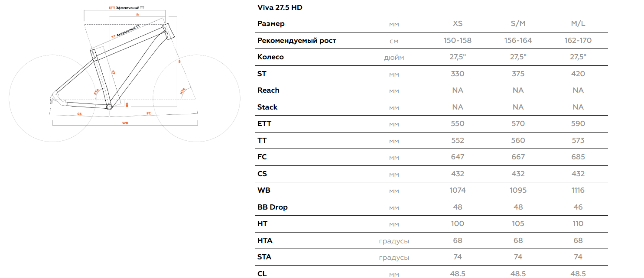Click the 162-170 height value for M/L

pos(578,40)
